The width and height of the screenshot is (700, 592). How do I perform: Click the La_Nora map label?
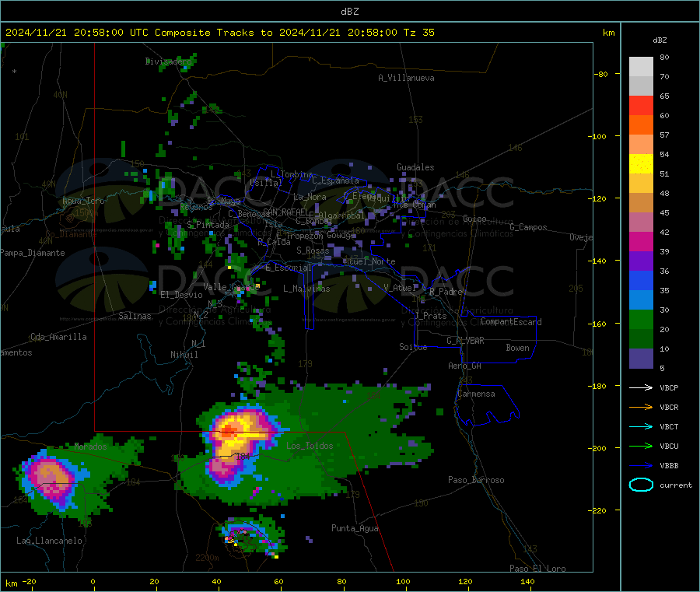310,197
